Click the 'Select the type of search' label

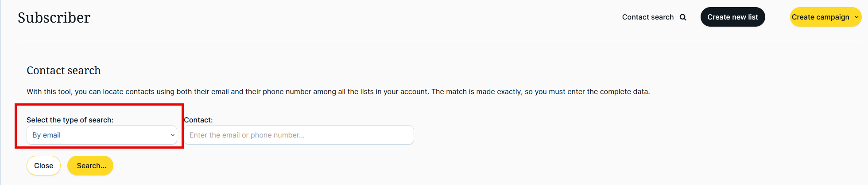pyautogui.click(x=70, y=120)
